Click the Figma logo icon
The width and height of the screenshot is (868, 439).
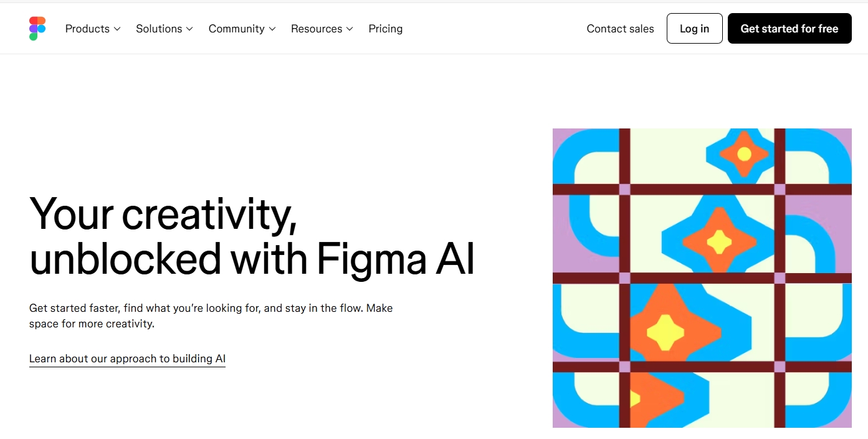(37, 29)
